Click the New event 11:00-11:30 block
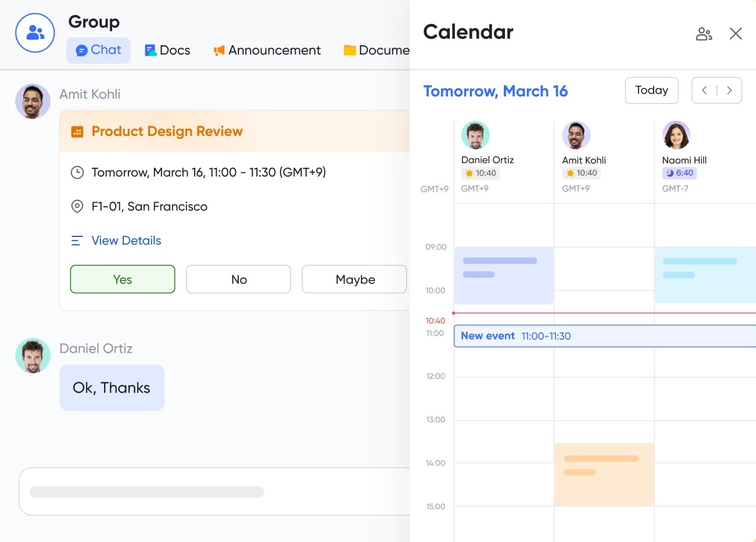Viewport: 756px width, 542px height. pos(604,336)
